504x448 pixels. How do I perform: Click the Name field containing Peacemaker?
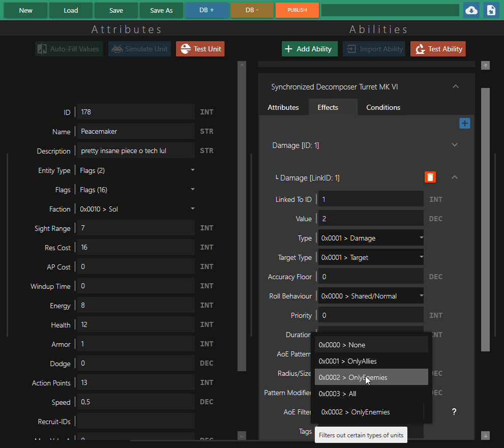[x=136, y=131]
